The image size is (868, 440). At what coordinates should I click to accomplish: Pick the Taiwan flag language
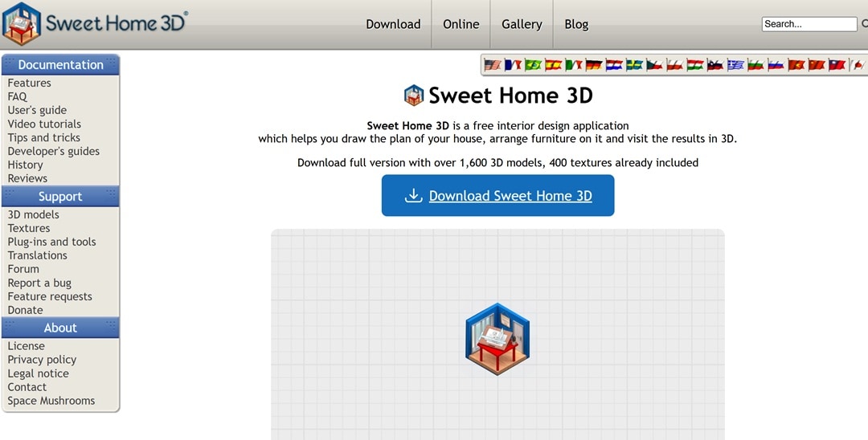(x=837, y=65)
